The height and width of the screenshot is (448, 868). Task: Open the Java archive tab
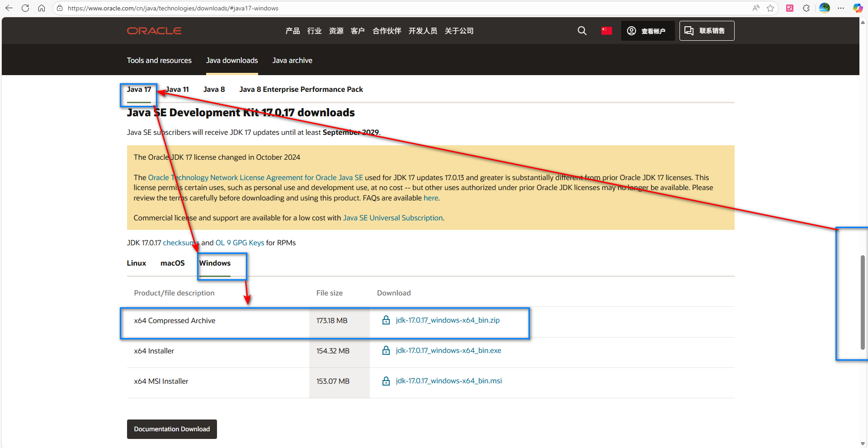292,61
